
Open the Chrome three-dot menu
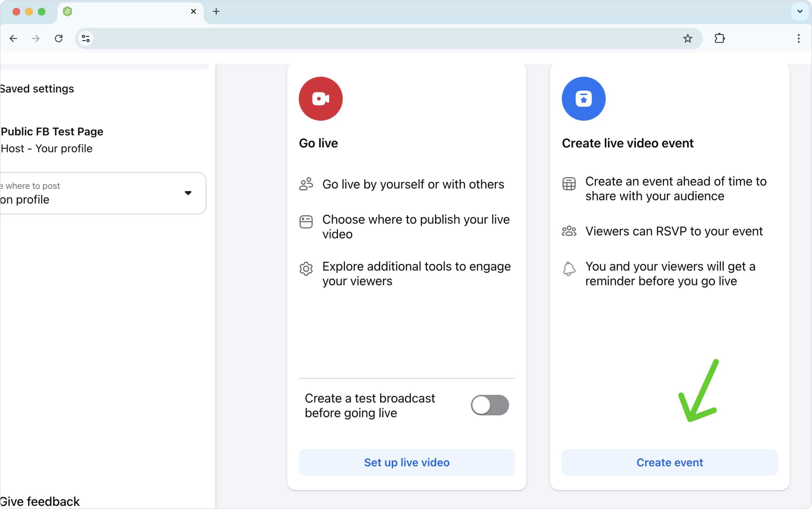pyautogui.click(x=798, y=38)
